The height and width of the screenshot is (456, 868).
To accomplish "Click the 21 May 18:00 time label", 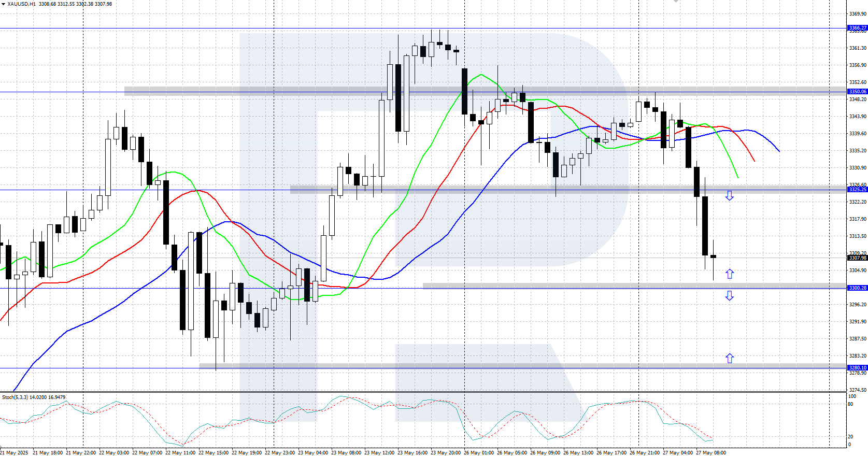I will (x=48, y=453).
